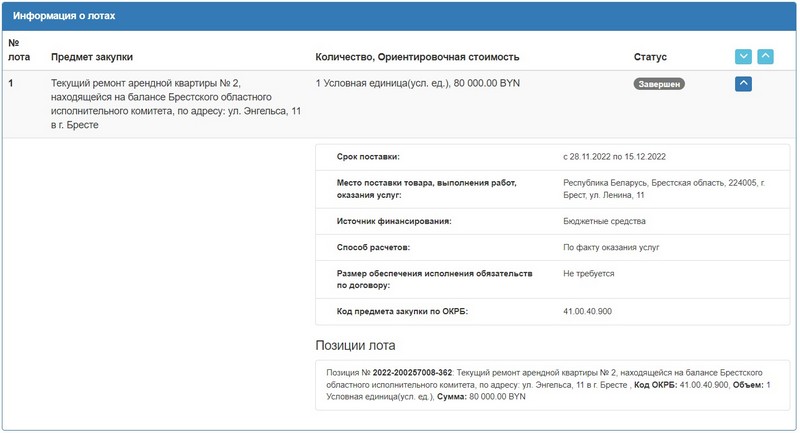Screen dimensions: 800x433
Task: Click the 'Источник финансирования' row label
Action: [x=395, y=220]
